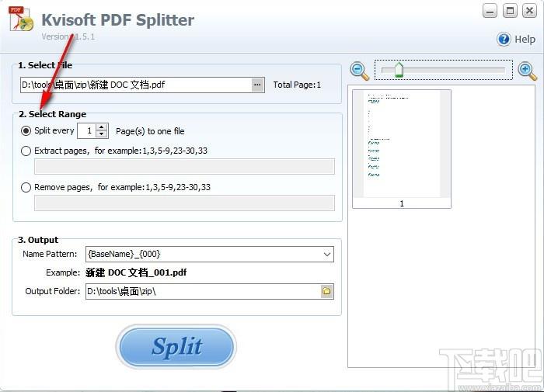Click the example filename '新建 DOC 文档_001.pdf'
Image resolution: width=544 pixels, height=392 pixels.
point(136,272)
